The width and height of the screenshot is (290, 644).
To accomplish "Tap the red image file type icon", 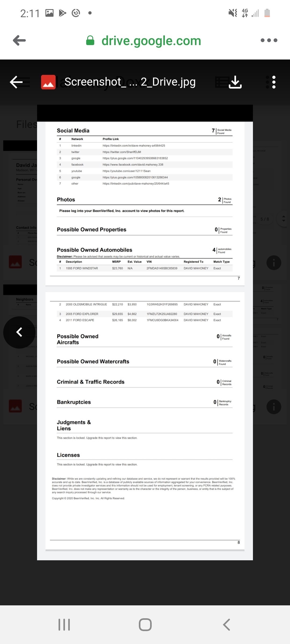I will tap(48, 82).
